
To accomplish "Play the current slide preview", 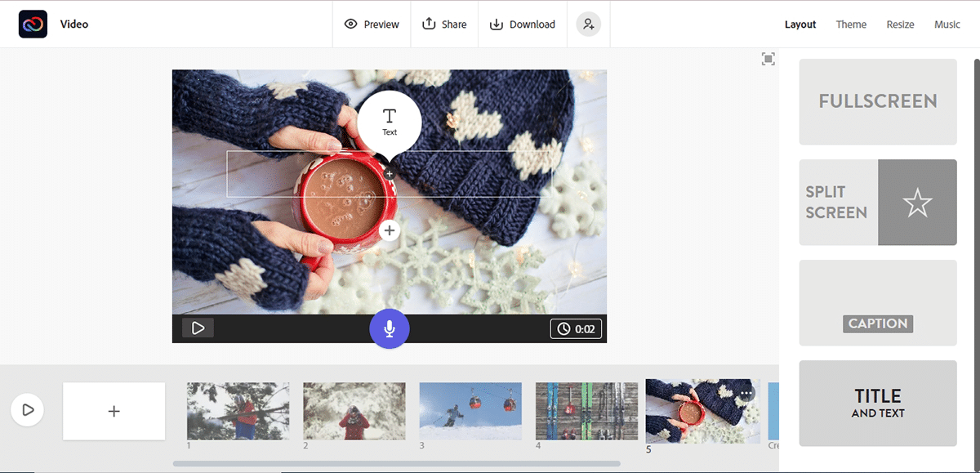I will tap(198, 328).
